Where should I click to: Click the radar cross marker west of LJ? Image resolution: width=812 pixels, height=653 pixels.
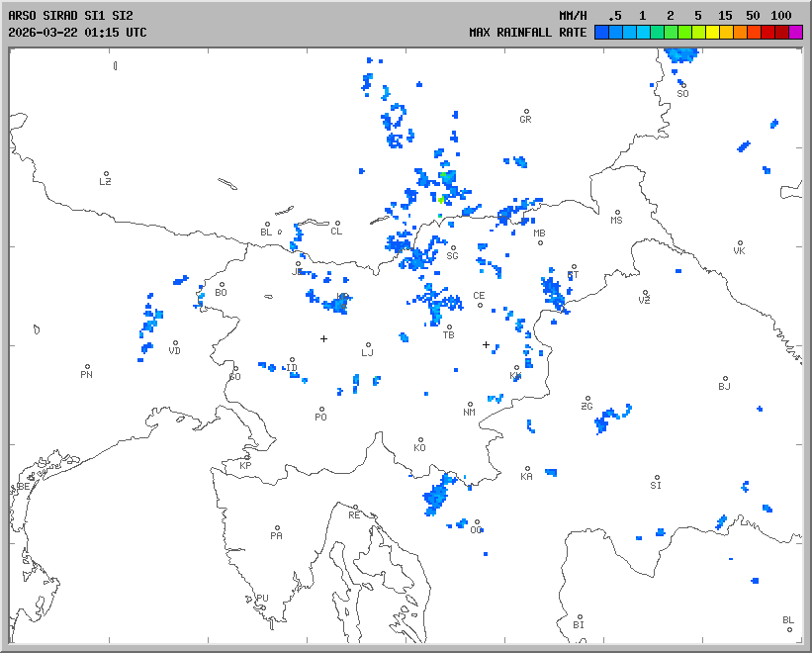[323, 338]
